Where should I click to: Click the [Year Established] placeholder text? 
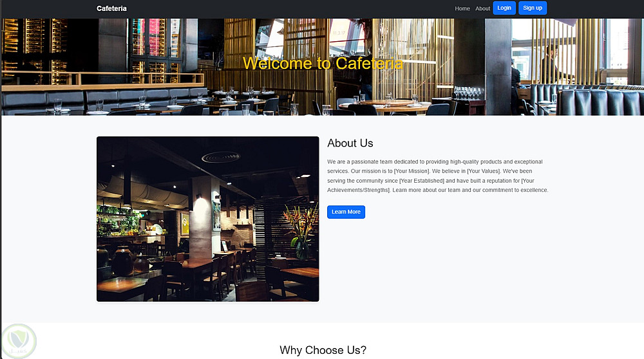(x=421, y=181)
